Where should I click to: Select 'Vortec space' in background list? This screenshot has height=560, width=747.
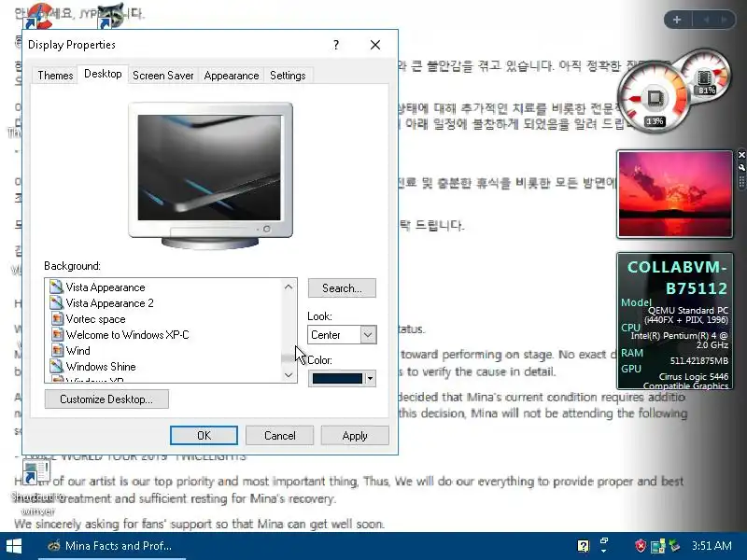[x=96, y=319]
